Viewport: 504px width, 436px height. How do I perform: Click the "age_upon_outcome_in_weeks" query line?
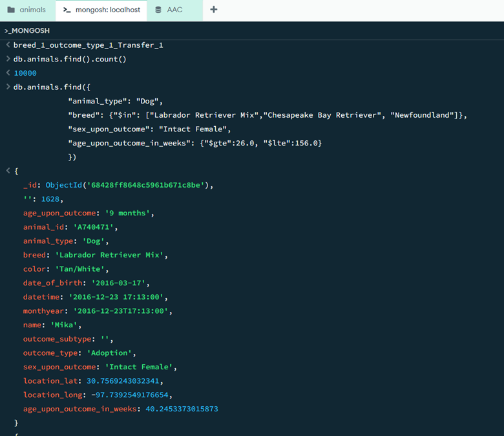(194, 143)
